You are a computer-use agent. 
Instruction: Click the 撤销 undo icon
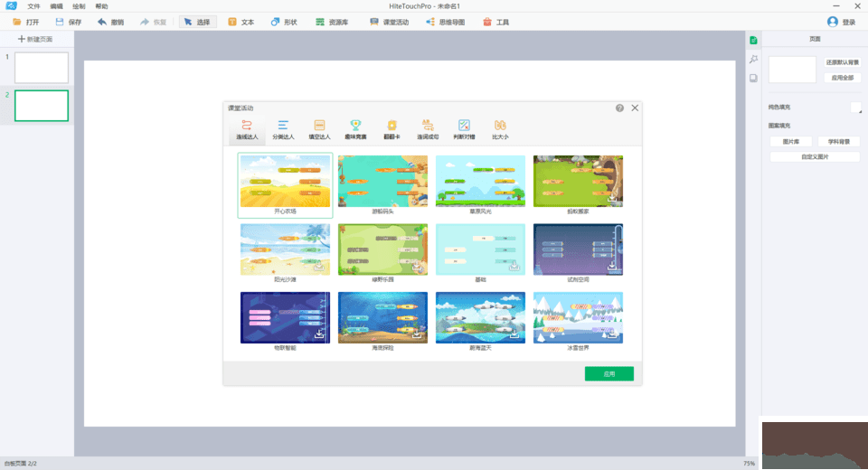[102, 22]
